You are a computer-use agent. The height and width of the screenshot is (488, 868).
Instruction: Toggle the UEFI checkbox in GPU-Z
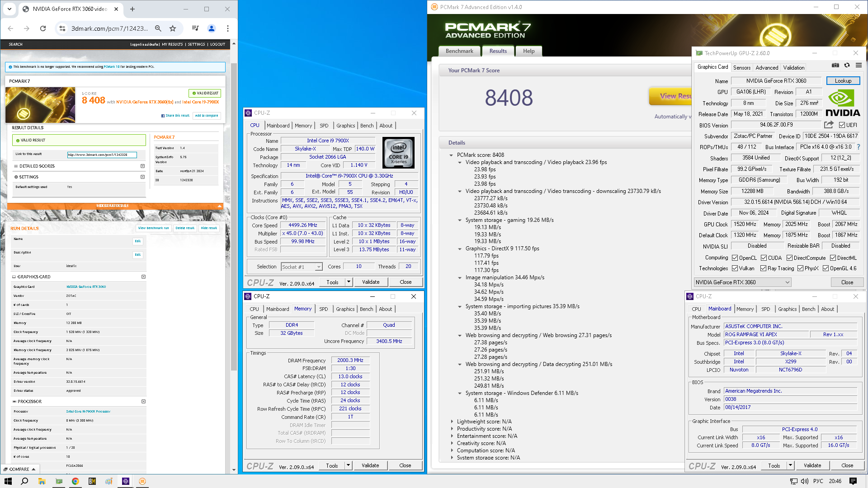click(x=842, y=125)
